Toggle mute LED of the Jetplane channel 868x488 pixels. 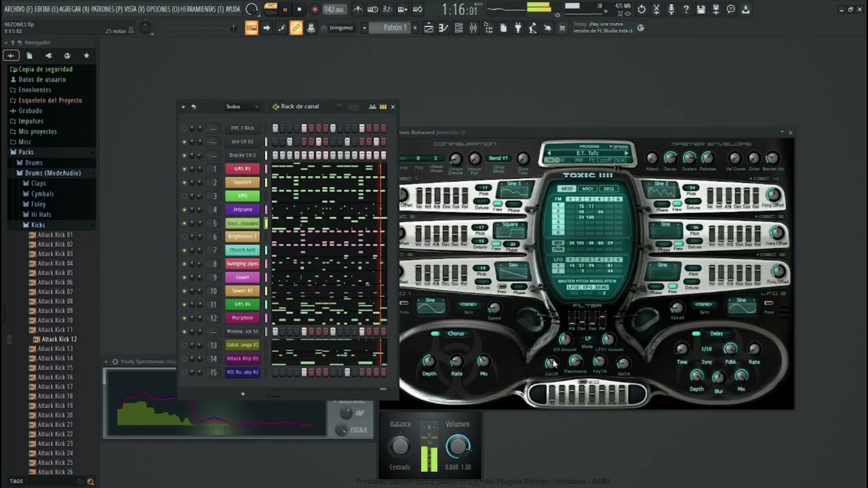[184, 209]
